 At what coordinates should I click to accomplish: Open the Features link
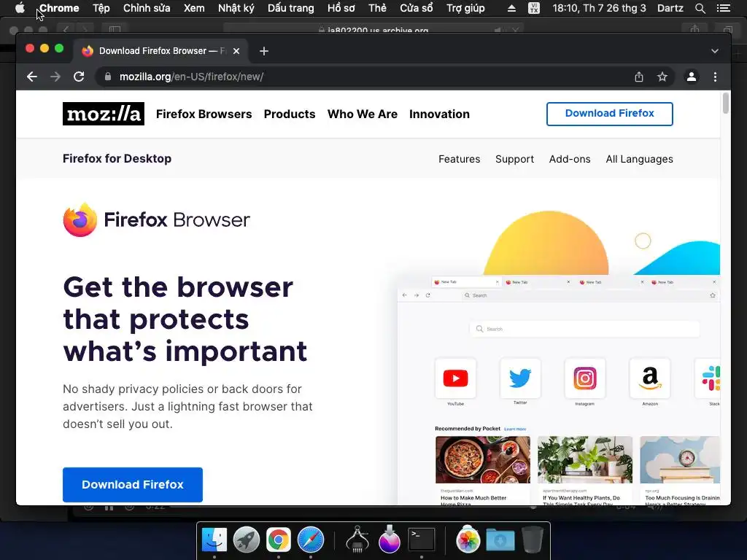tap(460, 159)
